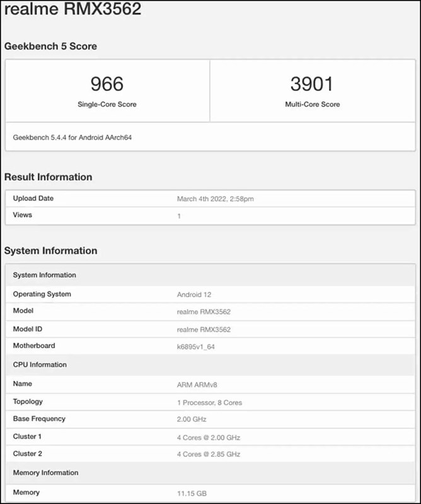Click the Result Information heading
Image resolution: width=421 pixels, height=504 pixels.
49,177
